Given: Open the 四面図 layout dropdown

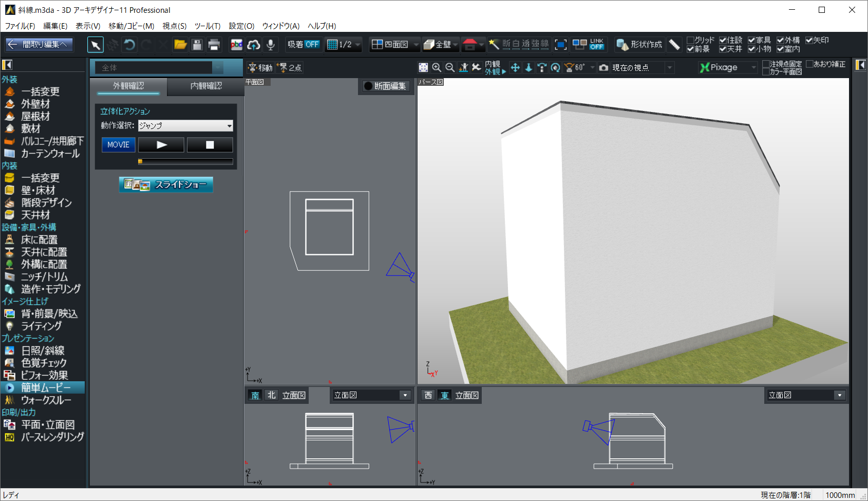Looking at the screenshot, I should tap(416, 45).
